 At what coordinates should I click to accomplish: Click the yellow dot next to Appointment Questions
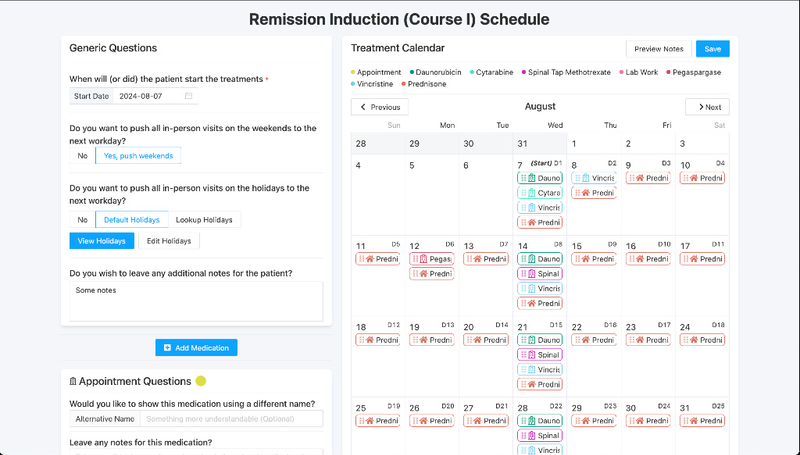[200, 381]
